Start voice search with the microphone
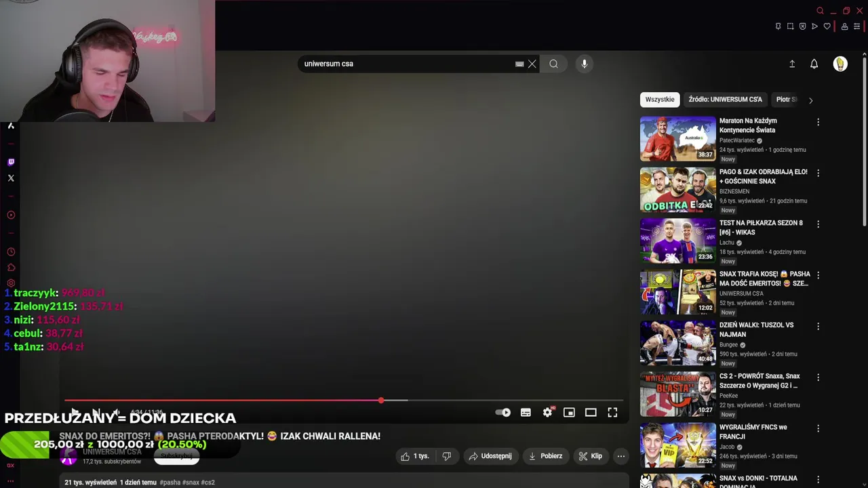Screen dimensions: 868x488 585,64
